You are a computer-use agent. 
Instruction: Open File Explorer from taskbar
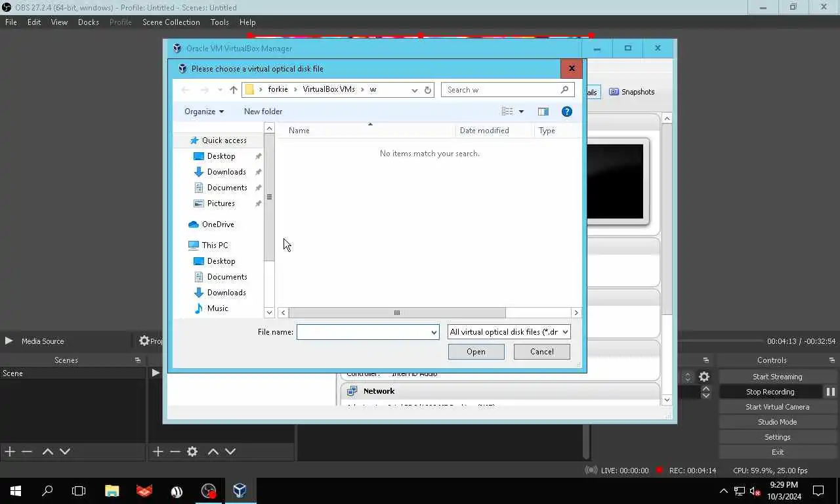(112, 491)
